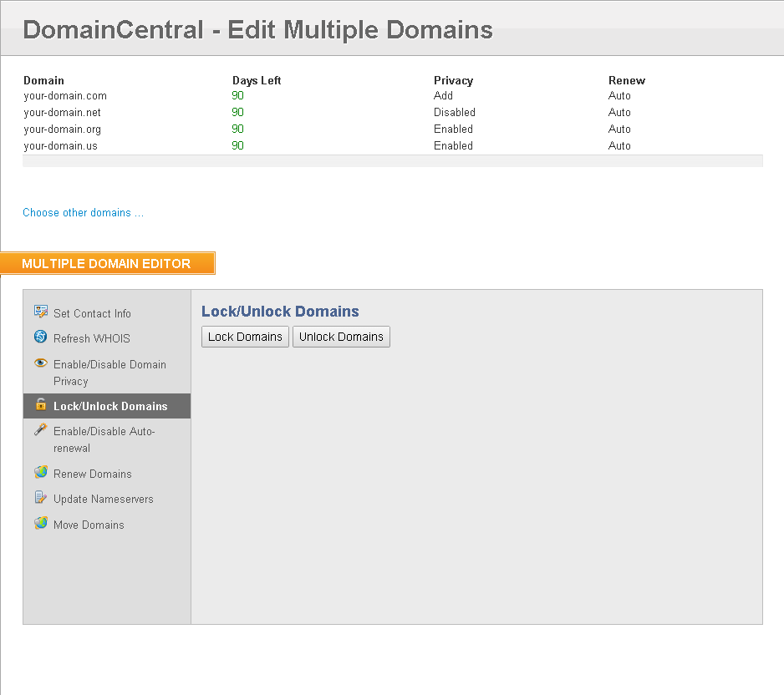The image size is (784, 695).
Task: Click the horizontal scrollbar below the domain table
Action: click(391, 160)
